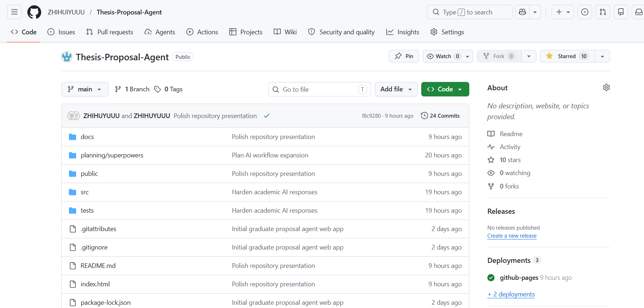The image size is (644, 308).
Task: Open the Agents tab
Action: click(x=160, y=32)
